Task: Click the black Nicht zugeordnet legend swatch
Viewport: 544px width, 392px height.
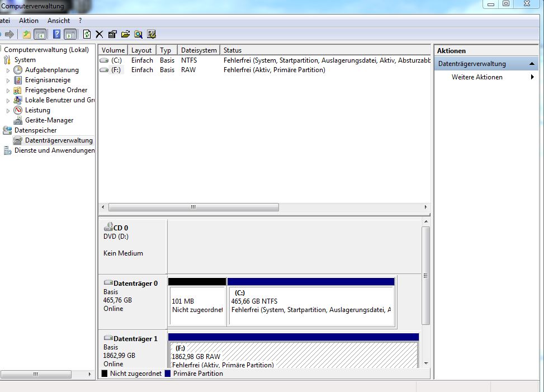Action: [x=104, y=374]
